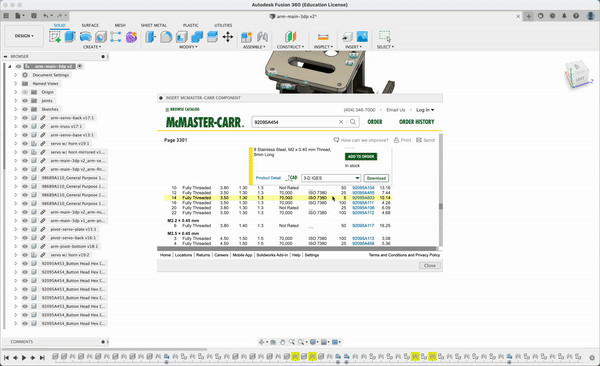Open the data panel grid icon

(6, 16)
